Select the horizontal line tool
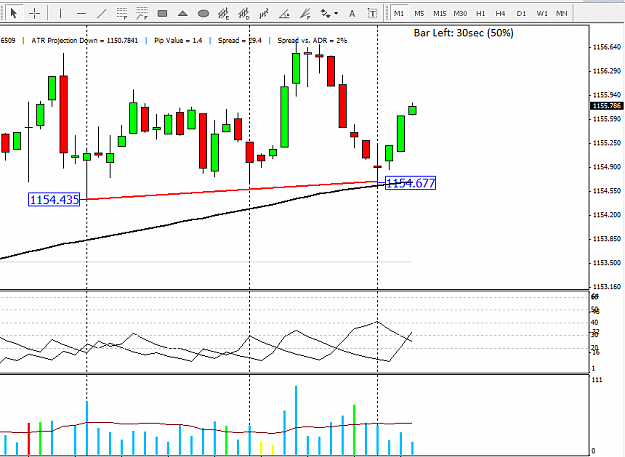Image resolution: width=625 pixels, height=457 pixels. pos(81,14)
